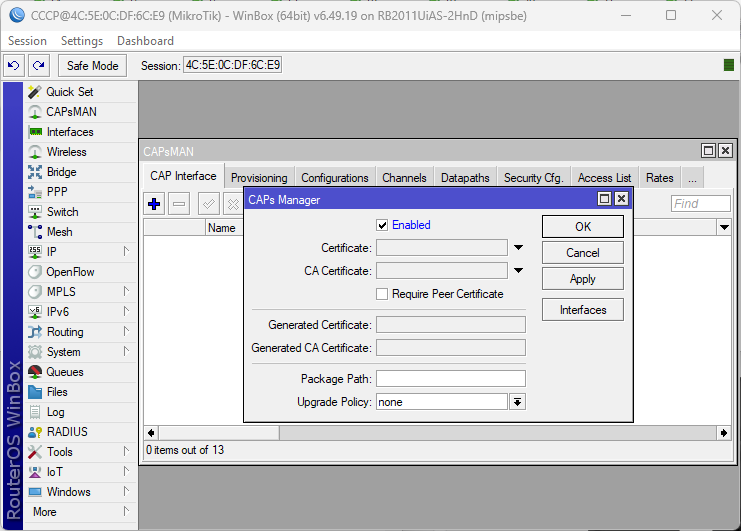Toggle Safe Mode button

(93, 66)
